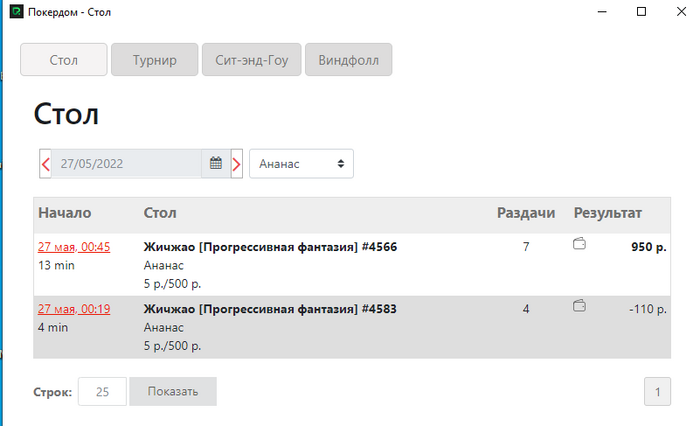Switch to the Сит-энд-Гоу tab
The height and width of the screenshot is (426, 700).
252,59
